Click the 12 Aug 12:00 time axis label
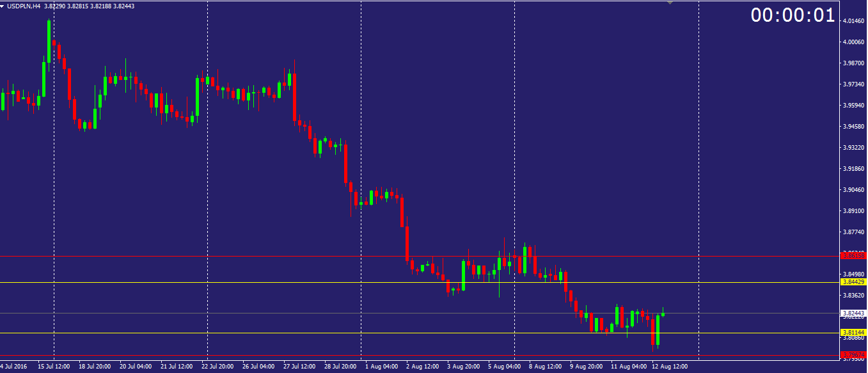Screen dimensions: 868x373 [x=670, y=367]
